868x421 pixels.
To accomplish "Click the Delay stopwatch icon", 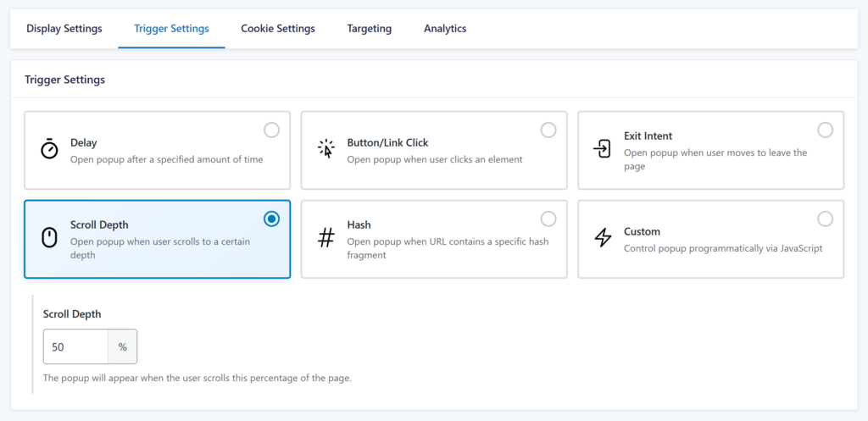I will 50,149.
